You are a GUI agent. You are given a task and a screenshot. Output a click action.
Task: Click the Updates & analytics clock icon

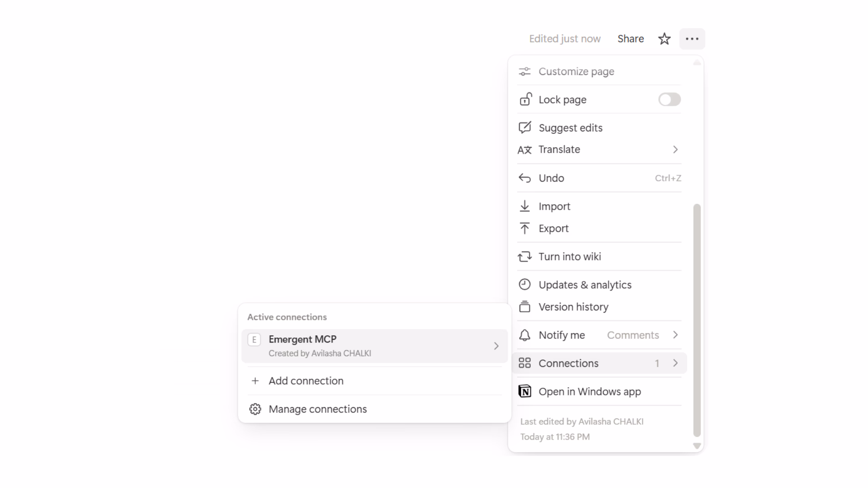tap(524, 285)
